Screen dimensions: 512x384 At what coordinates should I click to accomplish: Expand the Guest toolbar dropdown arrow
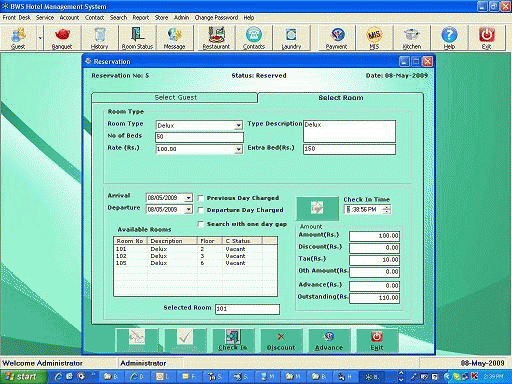click(40, 38)
